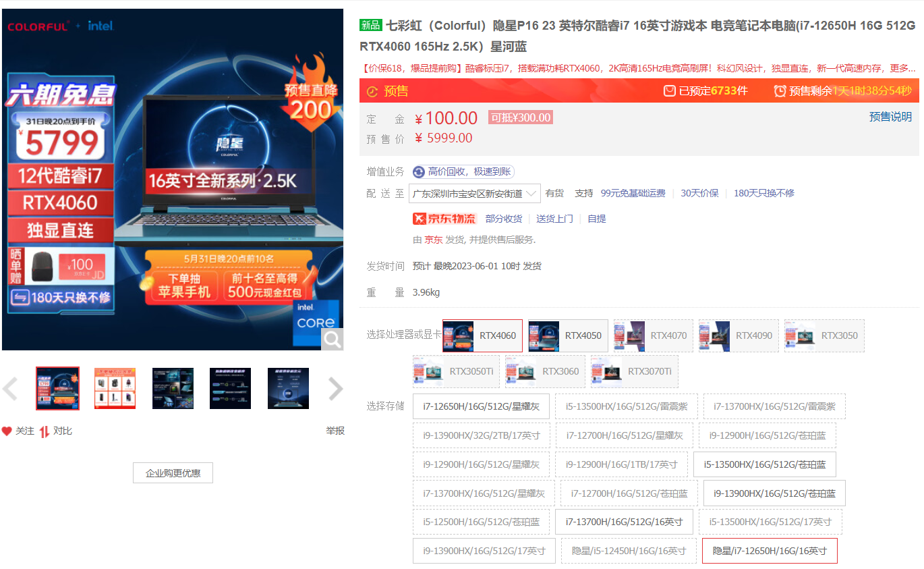Choose 隐星/i7-12650H/16G/16英寸 configuration
The image size is (924, 569).
click(x=770, y=551)
